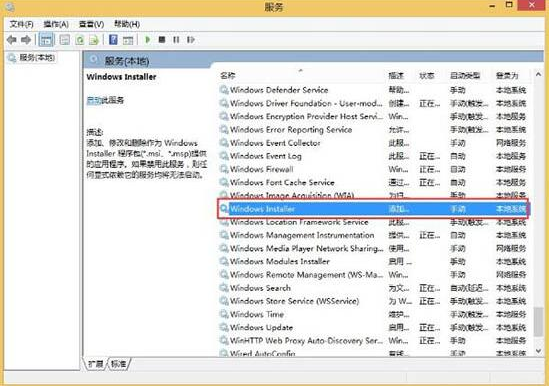549x386 pixels.
Task: Select Windows Error Reporting Service
Action: coord(373,130)
